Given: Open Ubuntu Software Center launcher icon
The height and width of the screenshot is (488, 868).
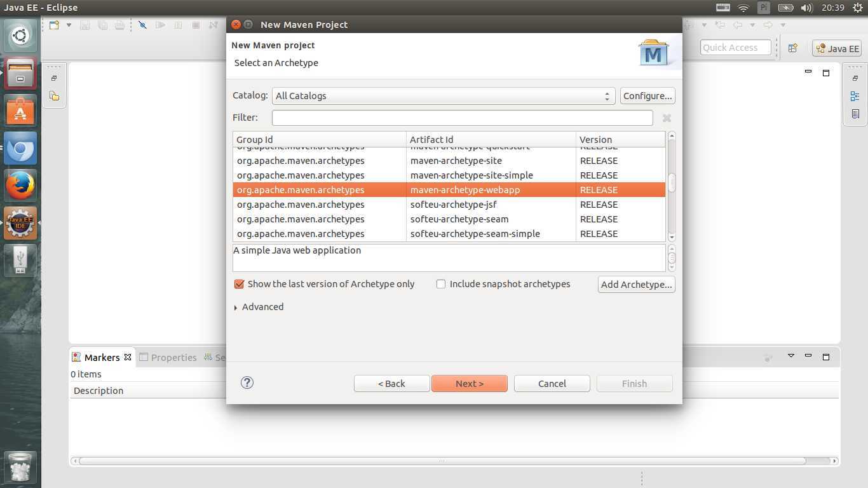Looking at the screenshot, I should click(20, 111).
